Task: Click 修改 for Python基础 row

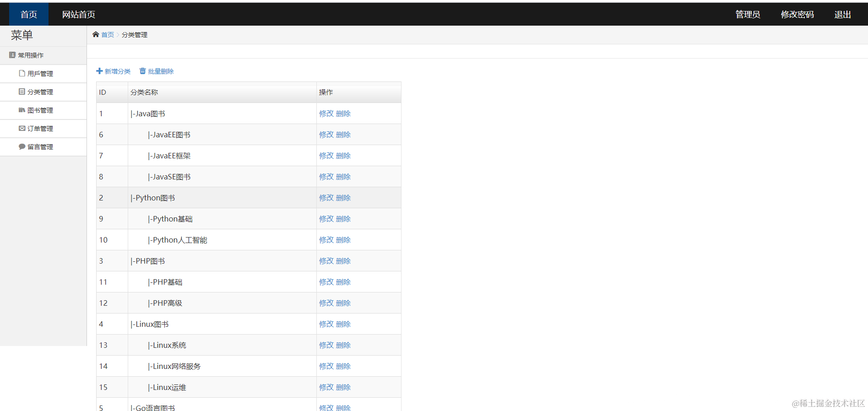Action: [x=326, y=219]
